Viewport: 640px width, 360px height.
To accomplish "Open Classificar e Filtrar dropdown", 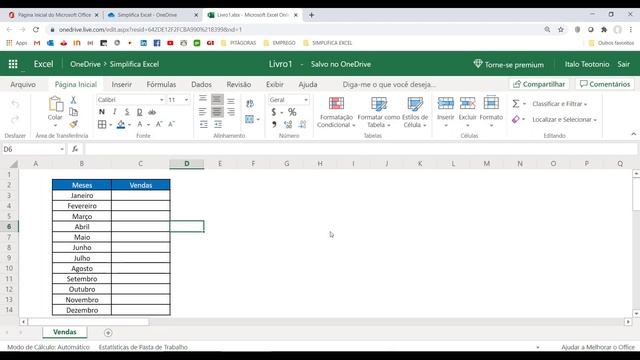I will tap(560, 104).
